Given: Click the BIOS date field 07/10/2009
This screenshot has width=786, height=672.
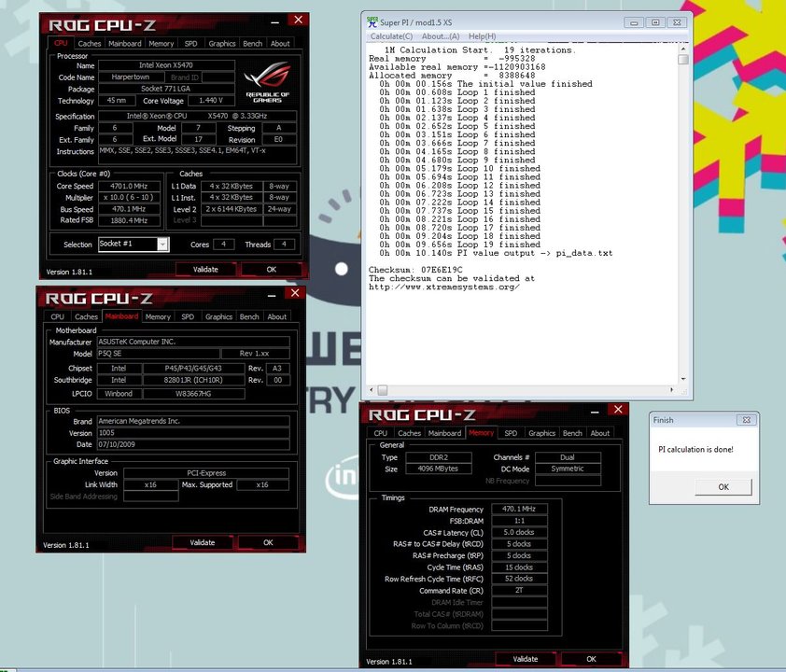Looking at the screenshot, I should pyautogui.click(x=193, y=444).
